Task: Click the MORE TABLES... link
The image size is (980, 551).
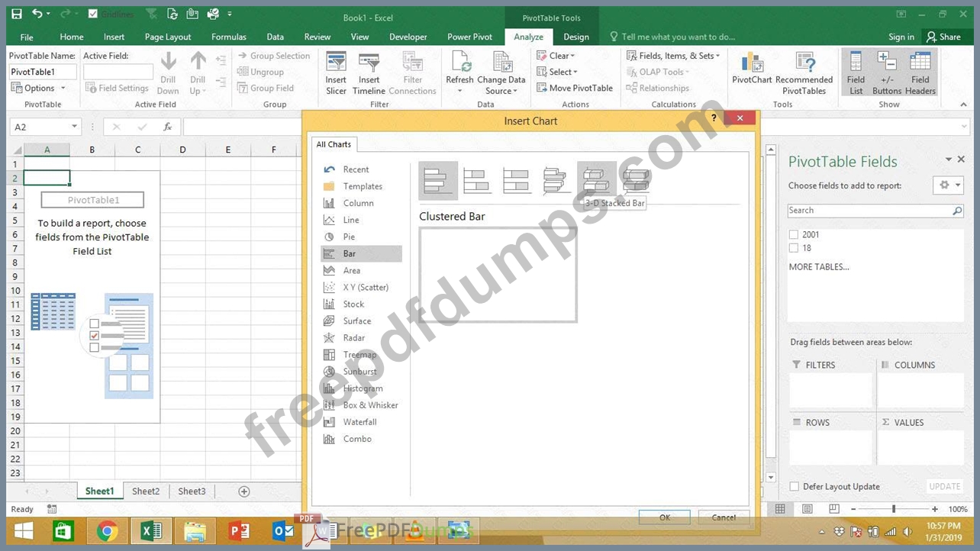Action: (819, 267)
